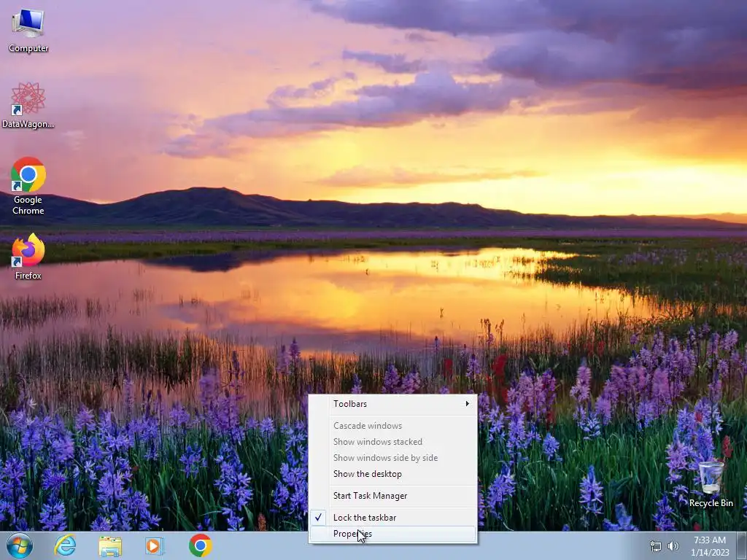Open the Computer desktop icon
The image size is (747, 560).
pyautogui.click(x=28, y=30)
